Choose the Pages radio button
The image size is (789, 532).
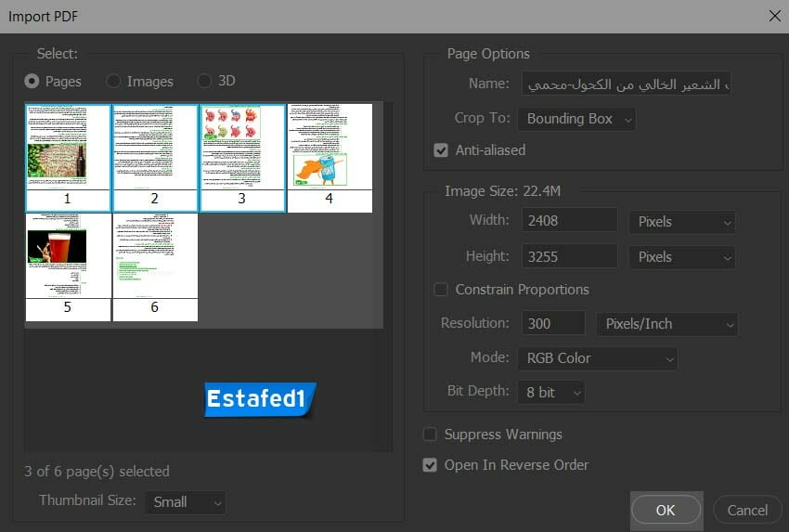(x=32, y=82)
